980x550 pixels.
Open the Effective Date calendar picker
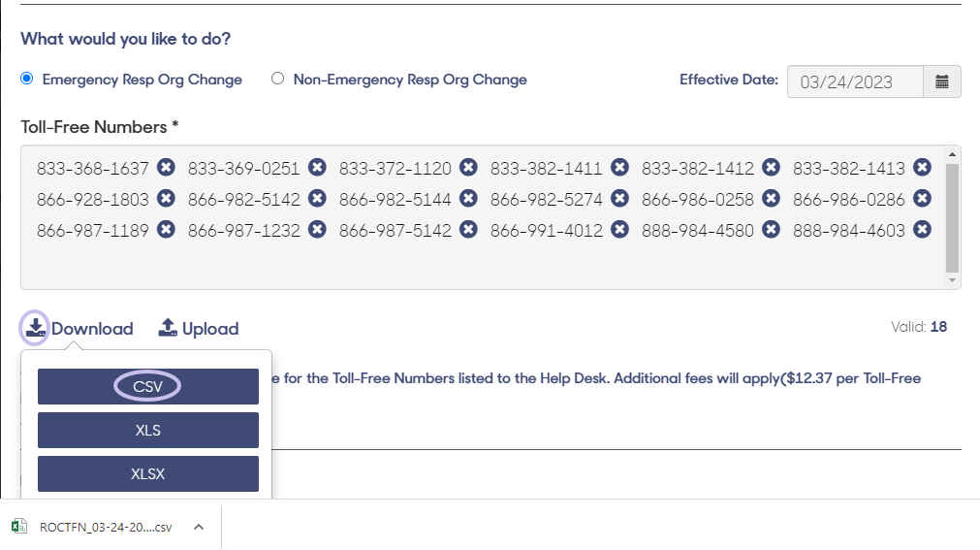pos(942,81)
